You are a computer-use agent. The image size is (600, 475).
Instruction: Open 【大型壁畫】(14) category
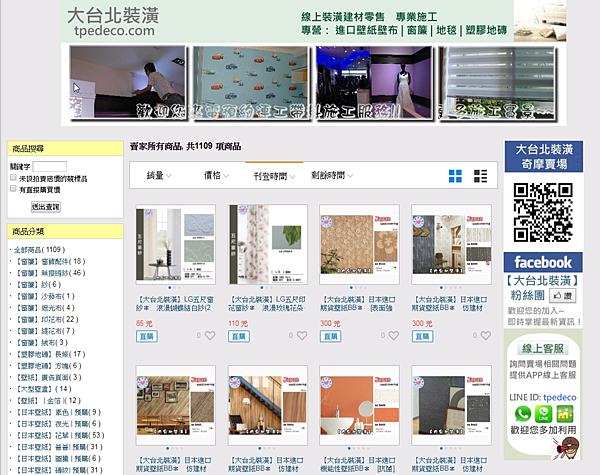(43, 389)
